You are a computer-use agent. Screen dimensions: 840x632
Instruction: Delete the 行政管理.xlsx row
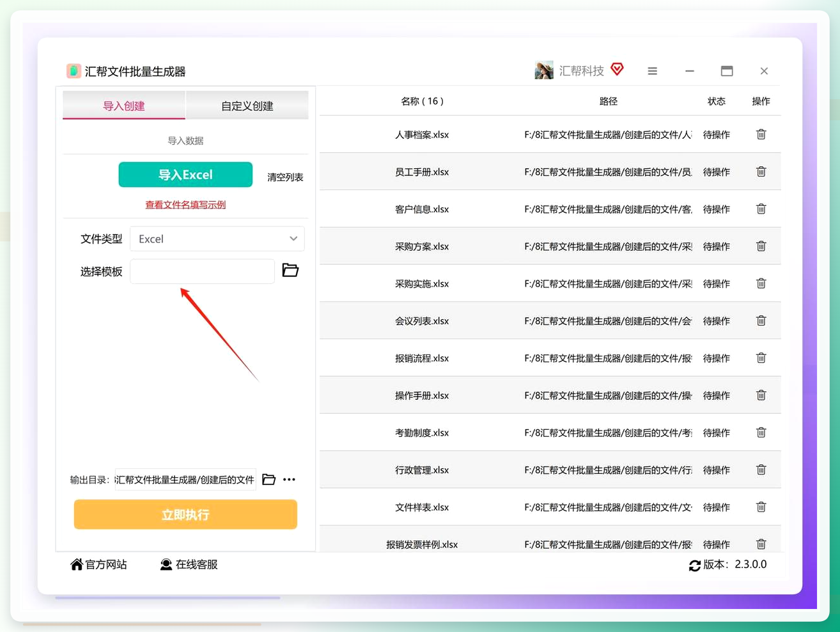(761, 470)
